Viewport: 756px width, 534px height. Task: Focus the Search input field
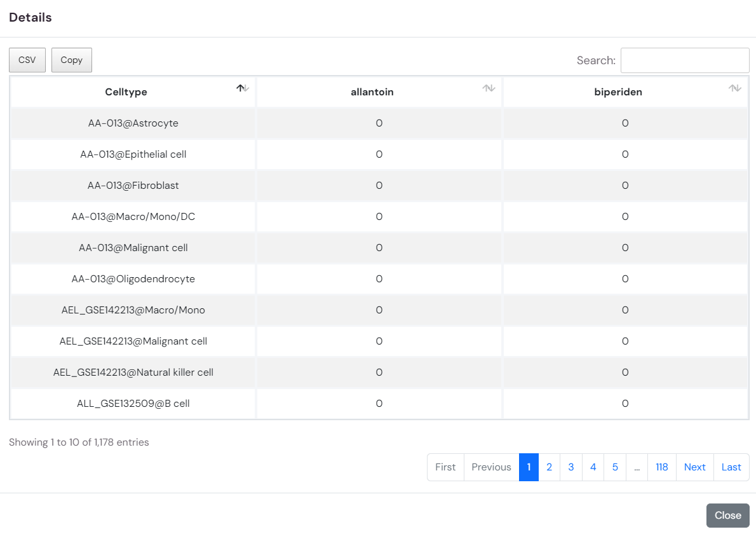coord(685,60)
